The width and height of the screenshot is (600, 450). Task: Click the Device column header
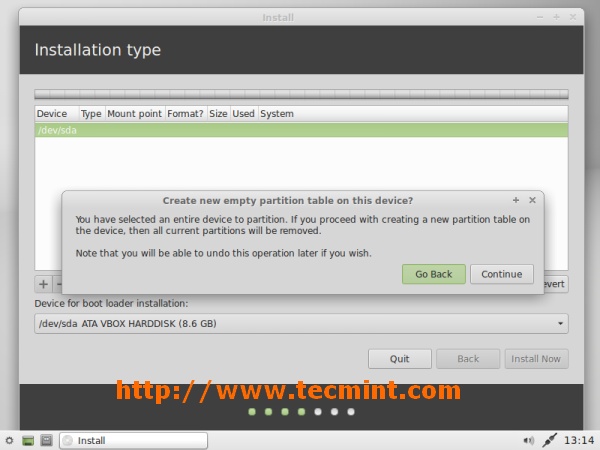click(56, 114)
